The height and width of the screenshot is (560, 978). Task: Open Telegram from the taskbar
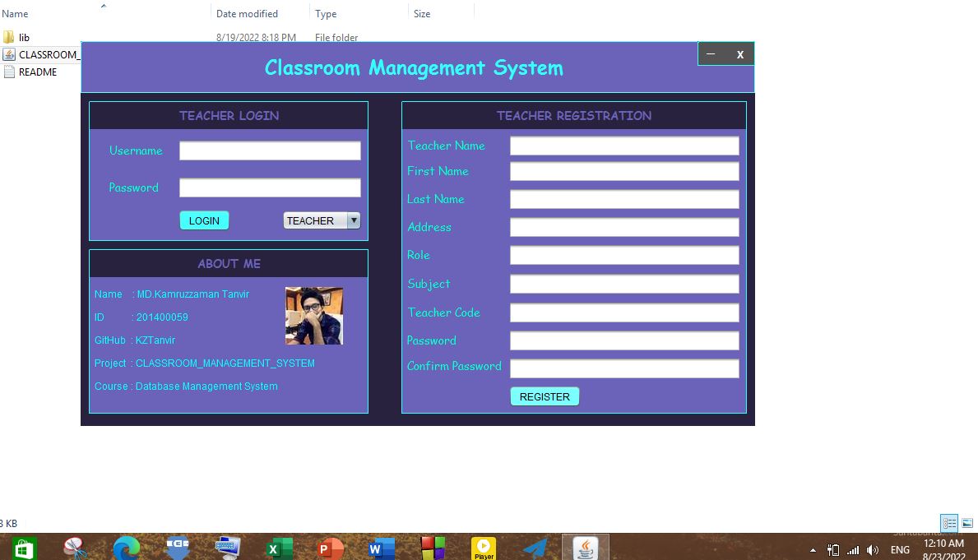535,546
